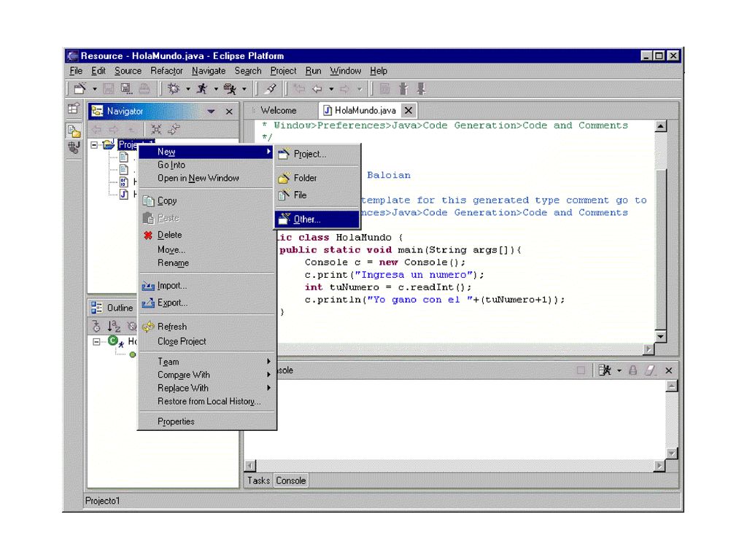Open the console process list dropdown arrow
The width and height of the screenshot is (747, 560).
pyautogui.click(x=619, y=370)
